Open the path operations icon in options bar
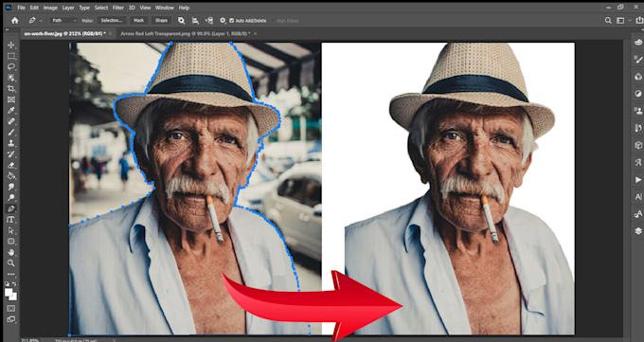The image size is (644, 342). click(x=181, y=20)
